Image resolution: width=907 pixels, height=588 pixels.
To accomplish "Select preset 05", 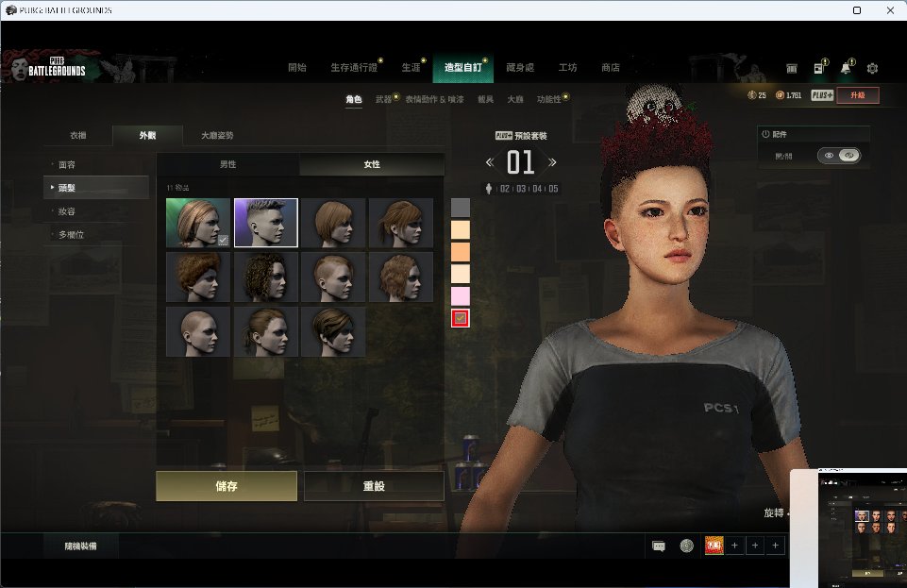I will click(554, 189).
